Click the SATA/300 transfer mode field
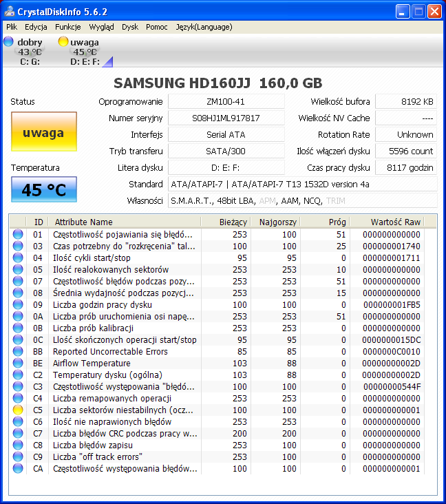The width and height of the screenshot is (446, 504). coord(226,151)
